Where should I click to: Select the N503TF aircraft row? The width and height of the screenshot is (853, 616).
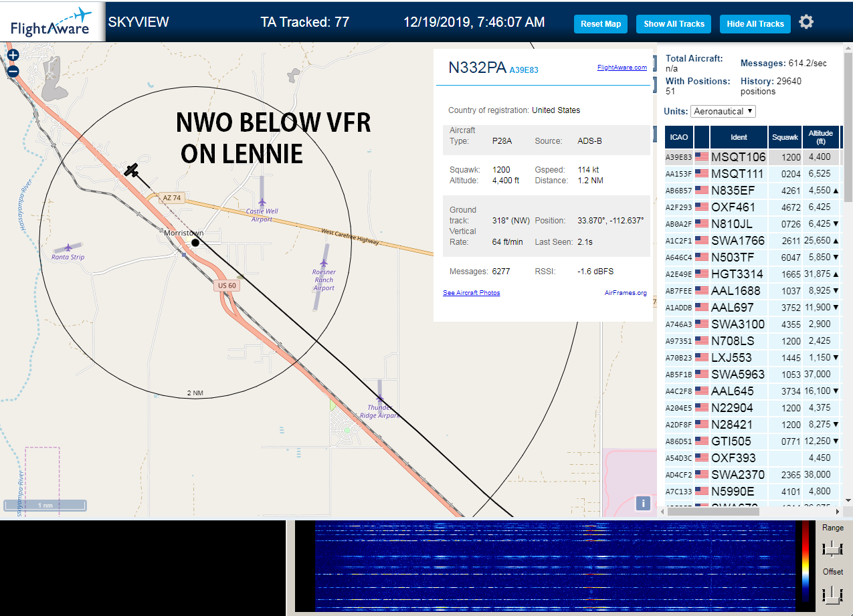click(753, 258)
